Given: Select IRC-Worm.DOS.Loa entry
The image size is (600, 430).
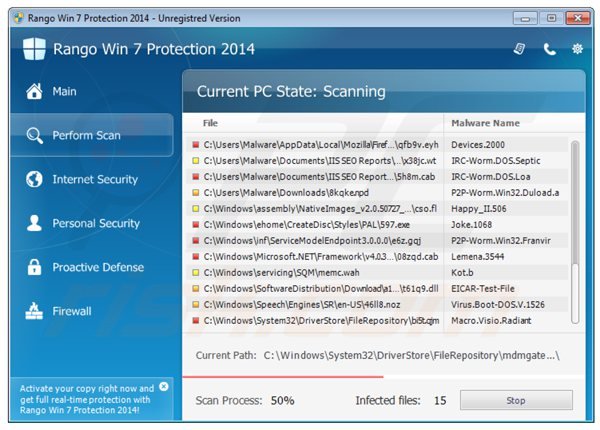Looking at the screenshot, I should click(x=491, y=177).
